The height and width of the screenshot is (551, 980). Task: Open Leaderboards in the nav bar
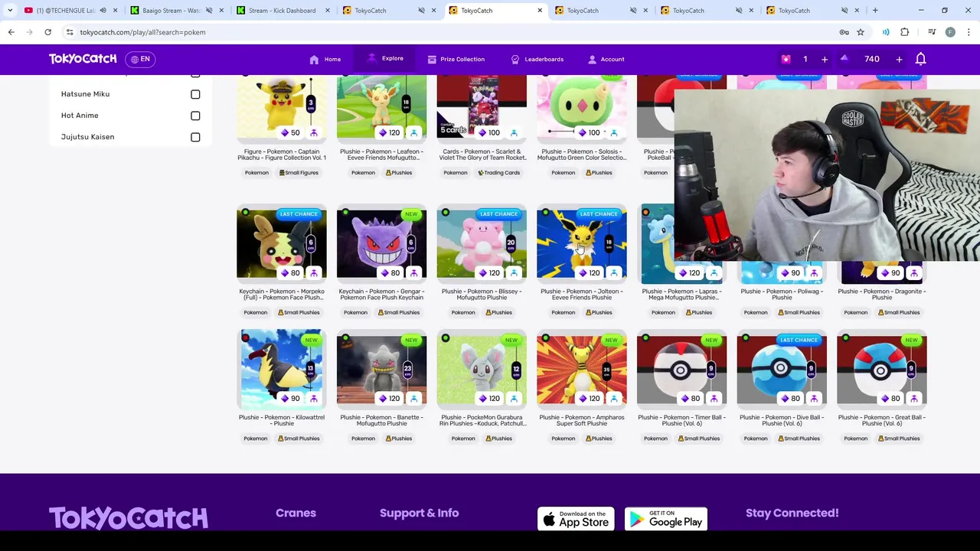tap(537, 59)
